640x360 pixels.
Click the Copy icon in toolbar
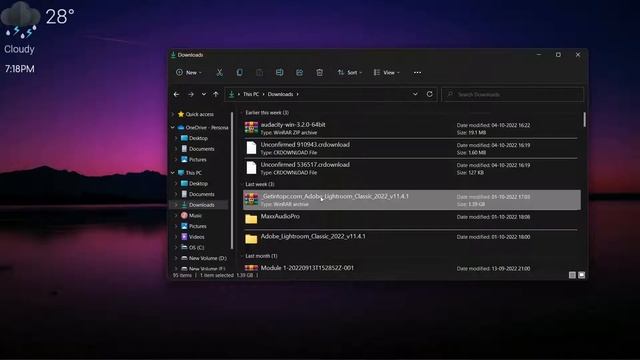240,72
